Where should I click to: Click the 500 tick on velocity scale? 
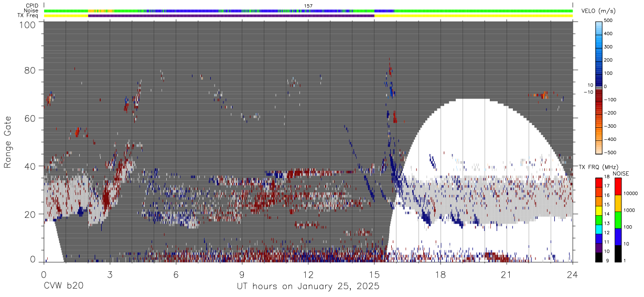coord(608,20)
